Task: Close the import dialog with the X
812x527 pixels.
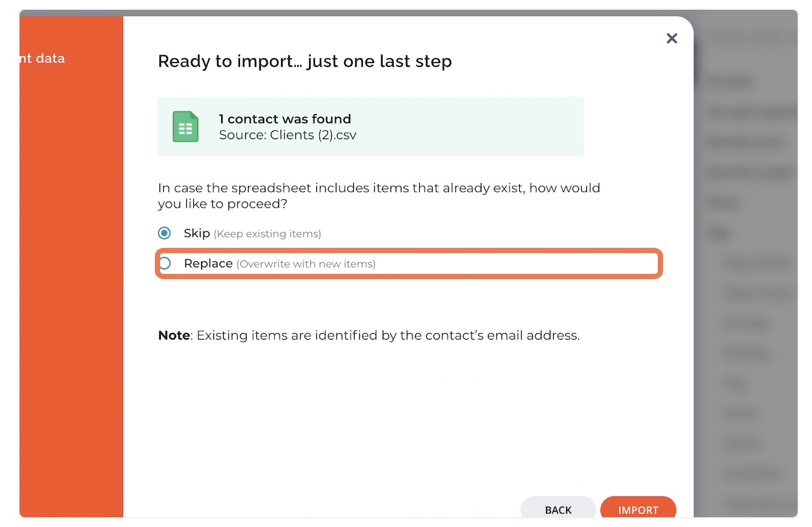Action: pyautogui.click(x=672, y=38)
